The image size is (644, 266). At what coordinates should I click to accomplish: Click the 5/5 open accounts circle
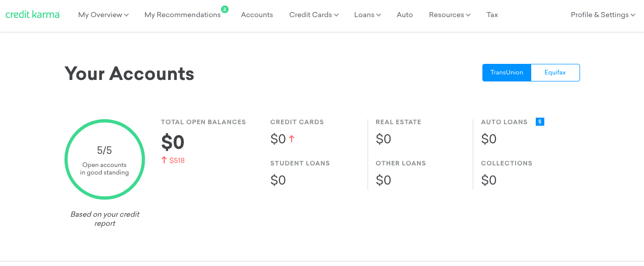[x=105, y=159]
